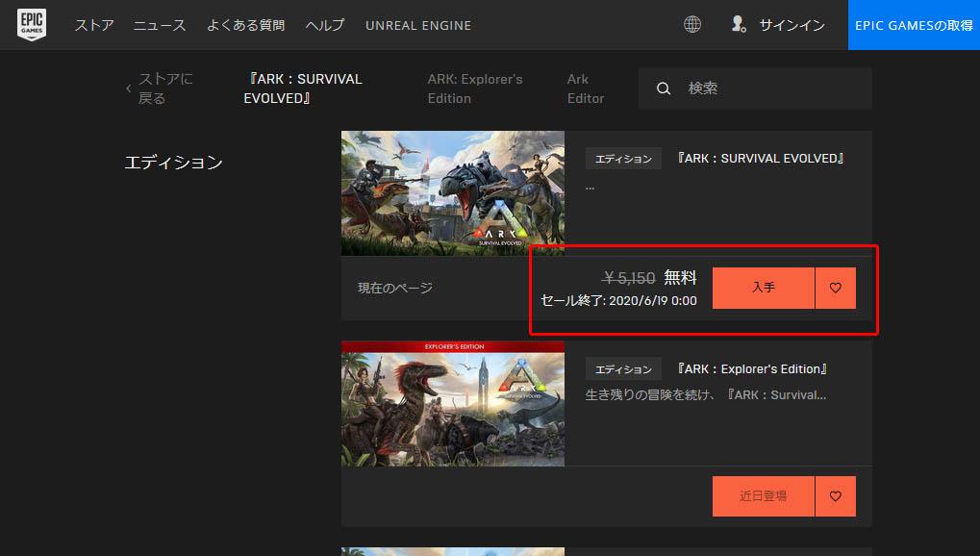Click the 『ARK：SURVIVAL EVOLVED』 edition title
This screenshot has height=556, width=980.
pyautogui.click(x=760, y=158)
